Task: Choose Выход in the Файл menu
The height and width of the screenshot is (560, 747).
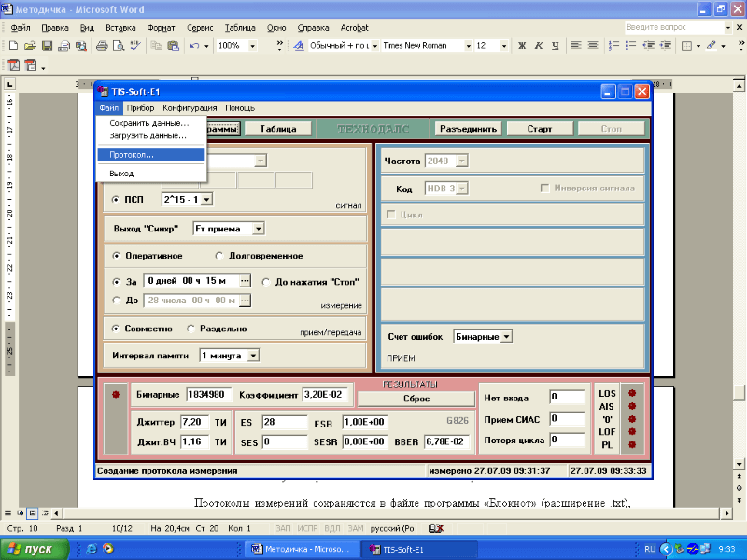Action: click(x=151, y=174)
